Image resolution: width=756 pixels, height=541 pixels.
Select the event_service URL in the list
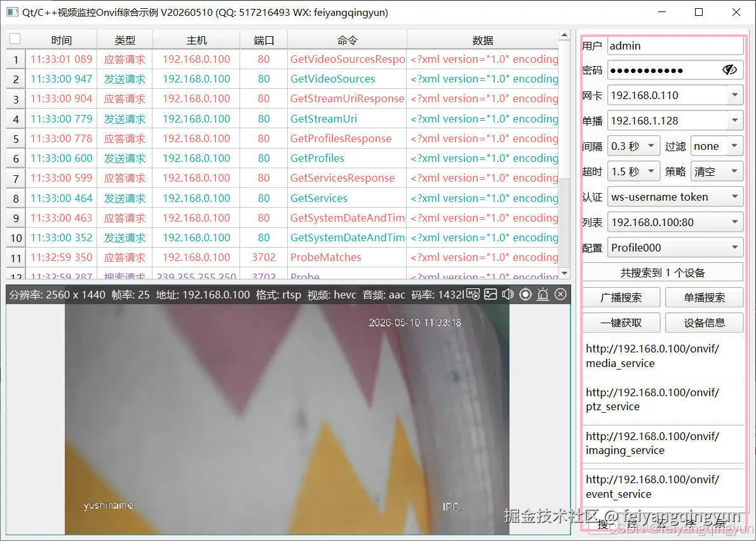coord(663,486)
